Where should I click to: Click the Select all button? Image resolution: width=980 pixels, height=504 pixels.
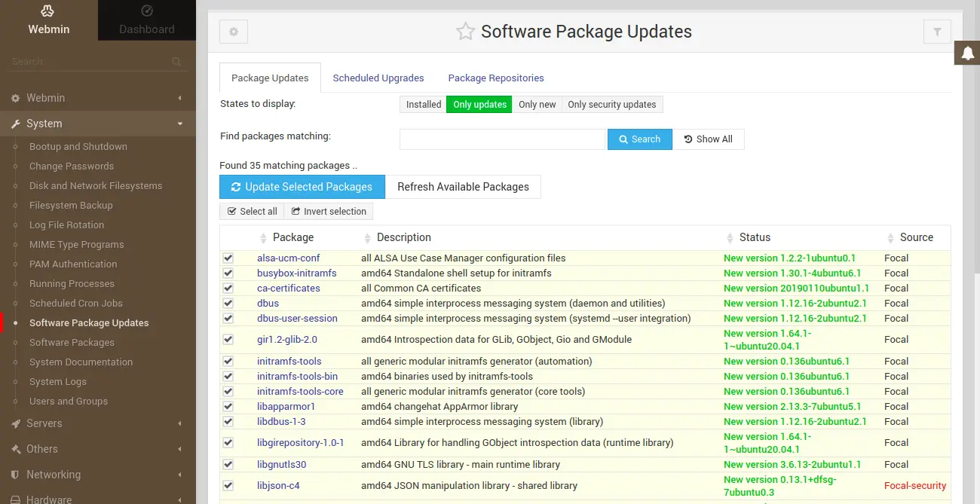point(252,212)
